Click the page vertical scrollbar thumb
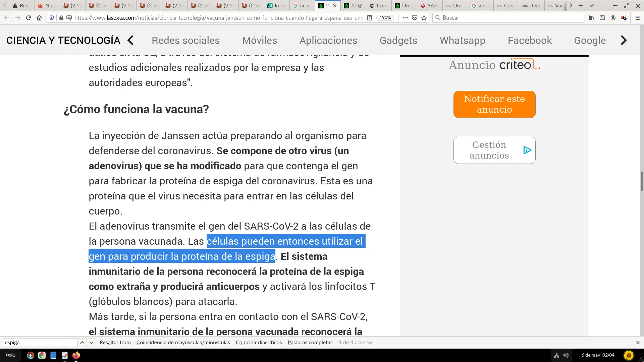Viewport: 644px width, 362px height. tap(642, 181)
